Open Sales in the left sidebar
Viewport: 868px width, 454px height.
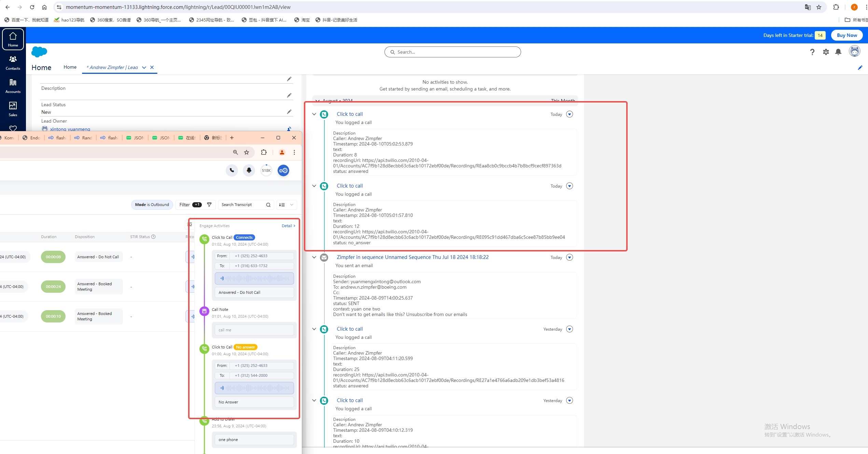[13, 109]
